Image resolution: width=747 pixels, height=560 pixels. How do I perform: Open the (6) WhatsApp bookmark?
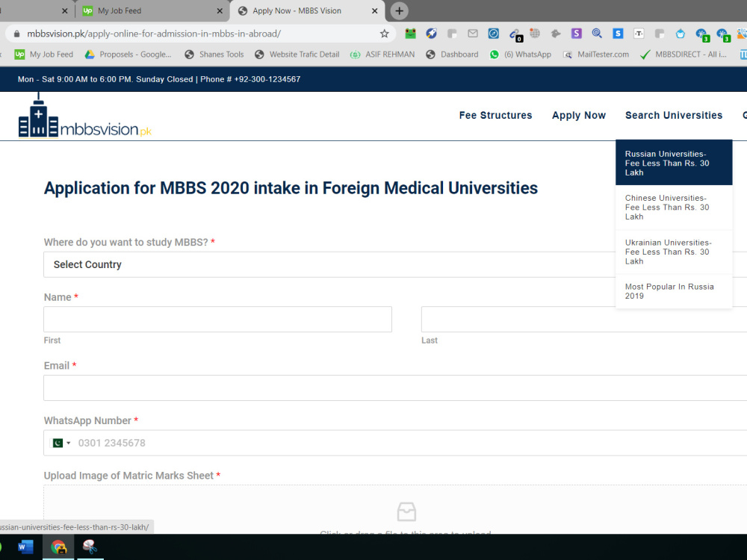point(521,55)
